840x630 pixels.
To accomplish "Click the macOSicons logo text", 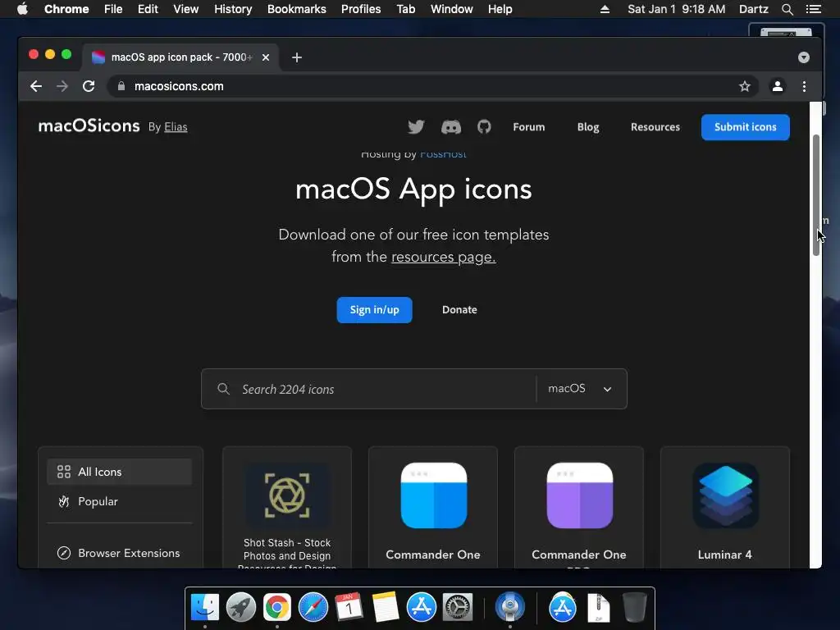I will pos(89,126).
